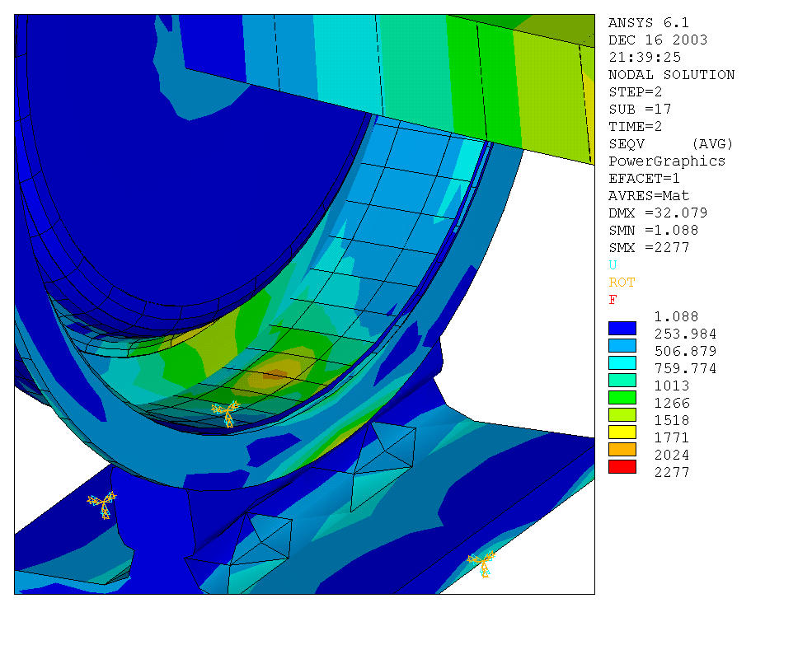The image size is (812, 645).
Task: Click the 759.774 legend value
Action: coord(685,368)
